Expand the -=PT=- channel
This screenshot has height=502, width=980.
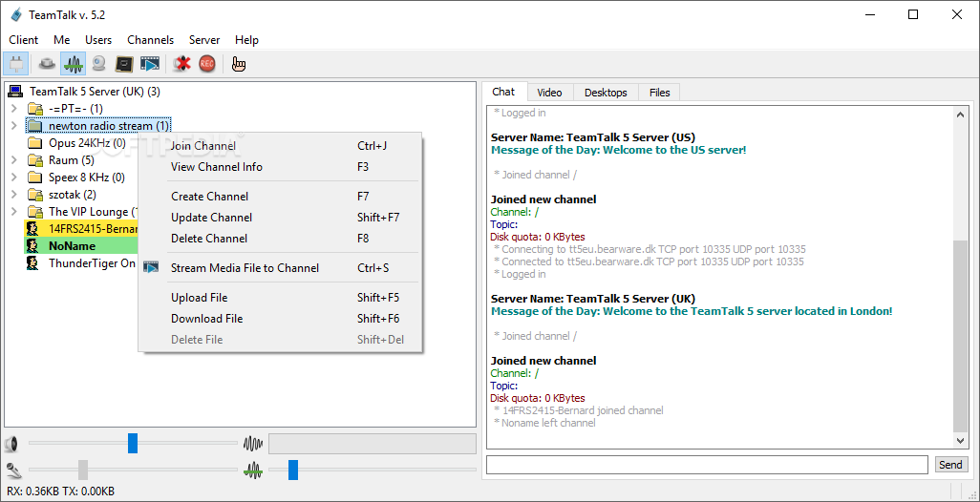13,109
